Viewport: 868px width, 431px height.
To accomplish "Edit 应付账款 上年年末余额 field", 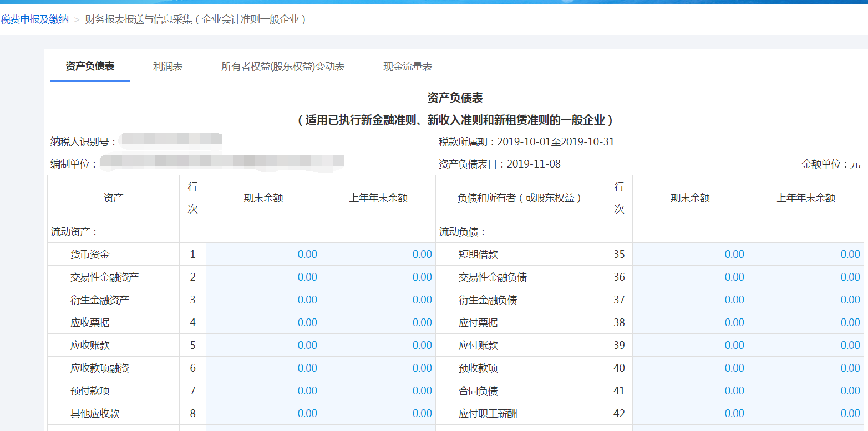I will click(x=806, y=345).
